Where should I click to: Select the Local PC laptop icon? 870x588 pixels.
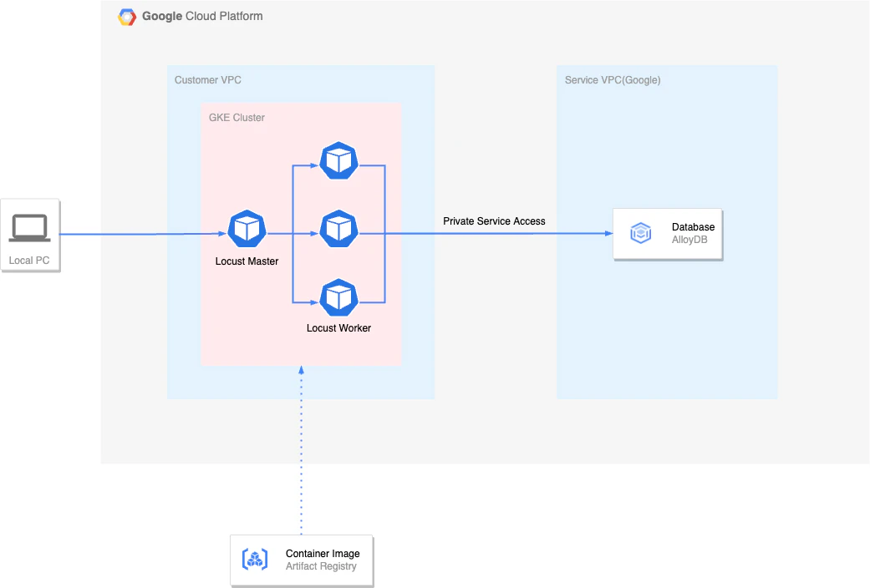pyautogui.click(x=30, y=228)
